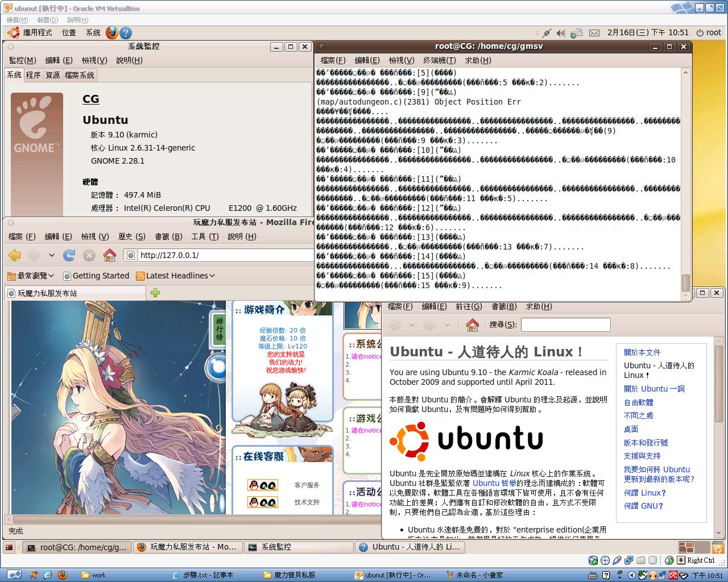Click the 自由軟體 link in help sidebar
Image resolution: width=728 pixels, height=582 pixels.
(x=638, y=402)
